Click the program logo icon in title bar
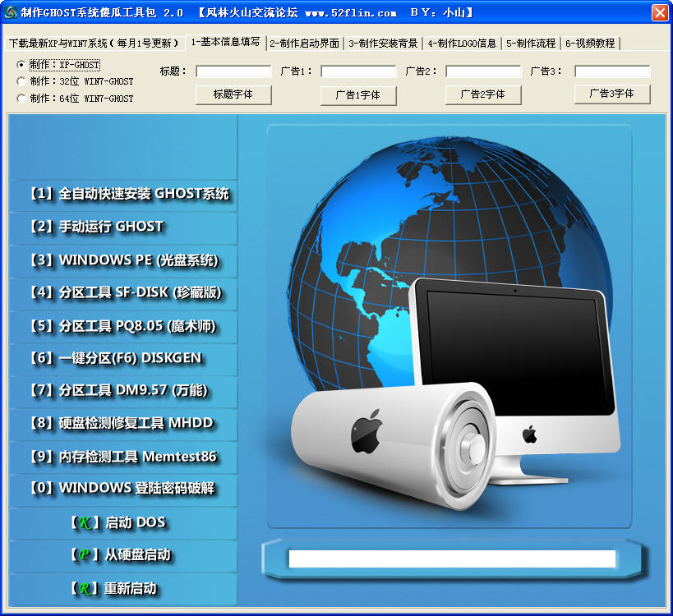673x616 pixels. click(x=12, y=11)
